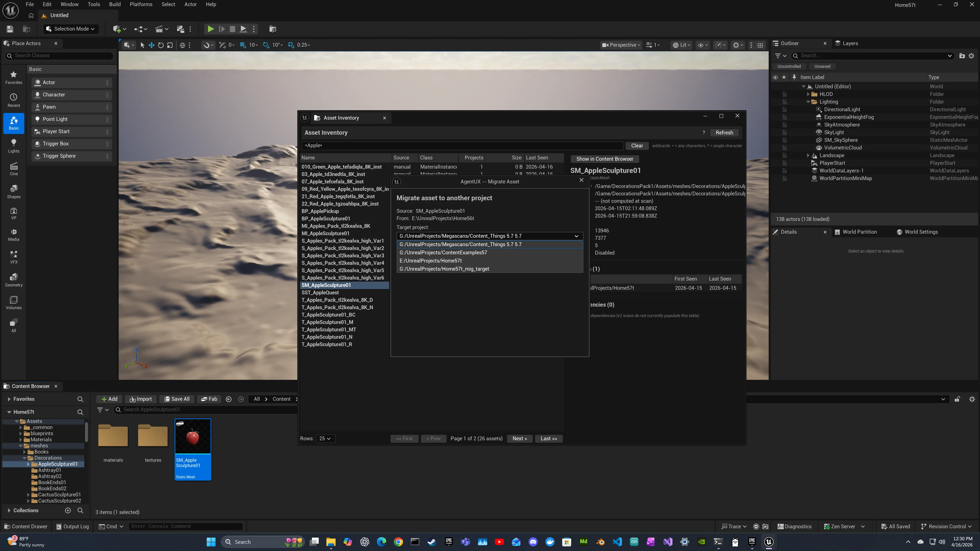Select the Cine category in Place Actors
This screenshot has width=980, height=551.
click(x=14, y=169)
